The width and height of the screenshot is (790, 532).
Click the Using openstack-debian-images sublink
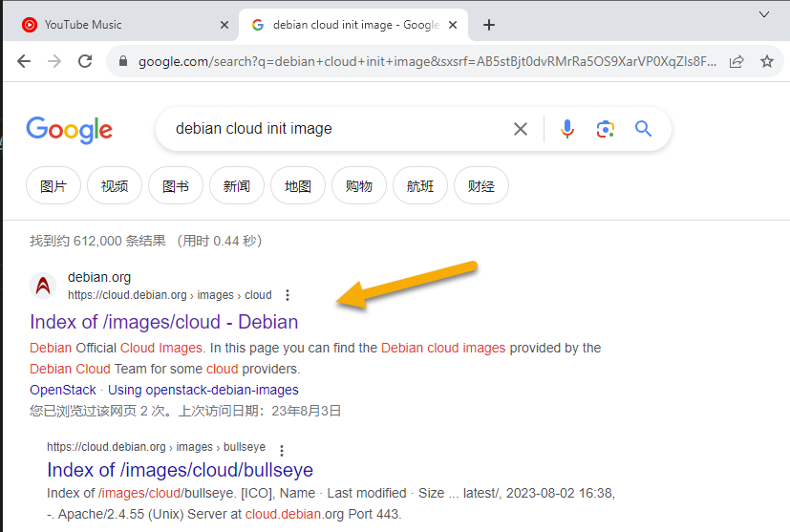pyautogui.click(x=203, y=390)
